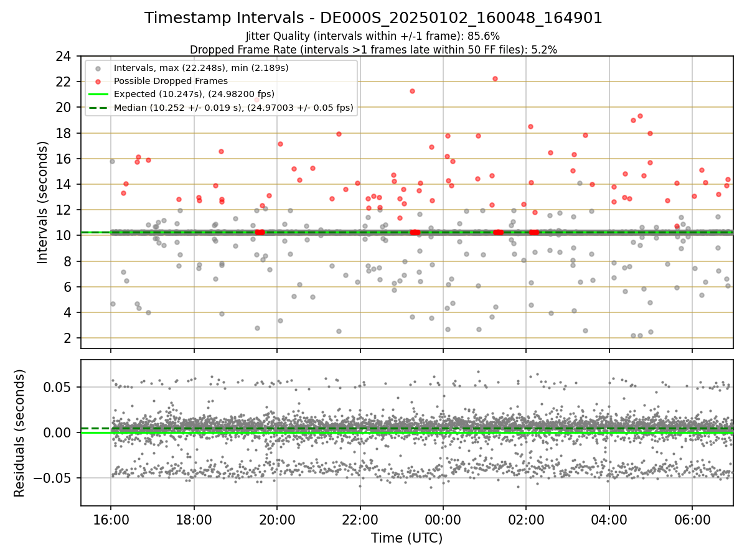747x560 pixels.
Task: Click the "22" tick on the intervals axis
Action: (x=63, y=82)
